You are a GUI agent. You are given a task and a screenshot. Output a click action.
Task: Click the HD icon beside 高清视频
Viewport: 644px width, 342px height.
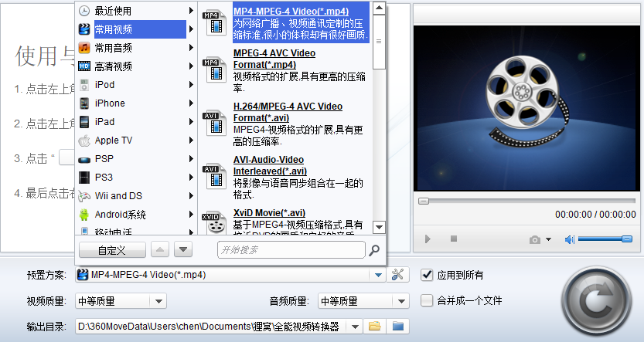pyautogui.click(x=84, y=66)
